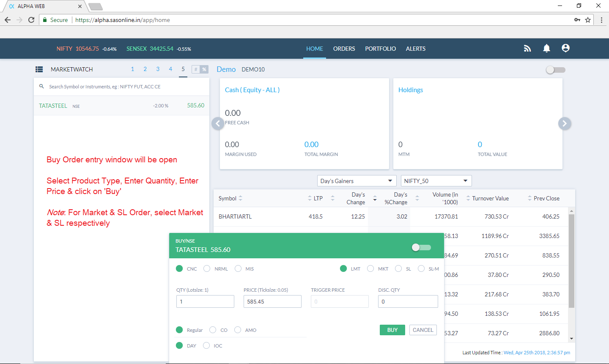This screenshot has width=609, height=364.
Task: Switch Marketwatch change display to # absolute
Action: tap(196, 69)
